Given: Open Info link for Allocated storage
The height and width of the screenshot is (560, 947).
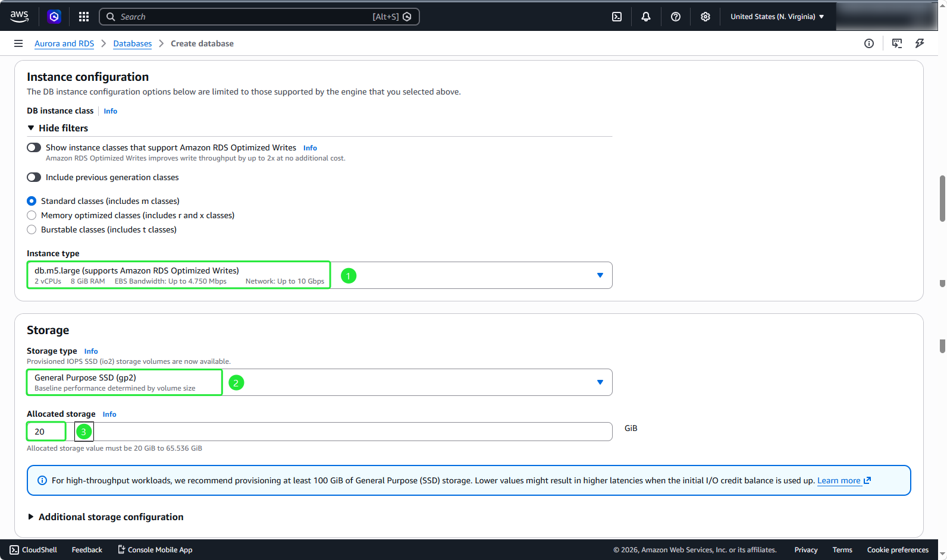Looking at the screenshot, I should click(x=109, y=414).
